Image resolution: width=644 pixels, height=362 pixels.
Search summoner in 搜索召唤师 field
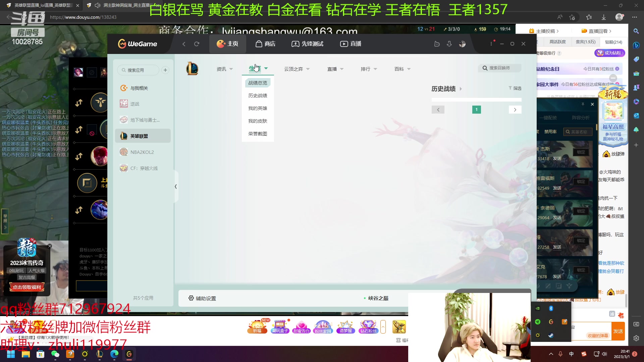[500, 68]
